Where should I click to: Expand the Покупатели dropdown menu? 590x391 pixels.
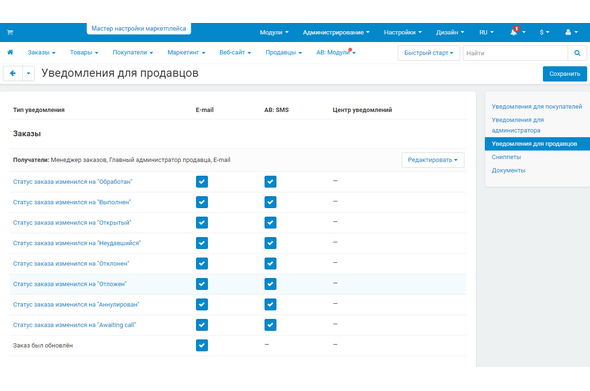[133, 53]
